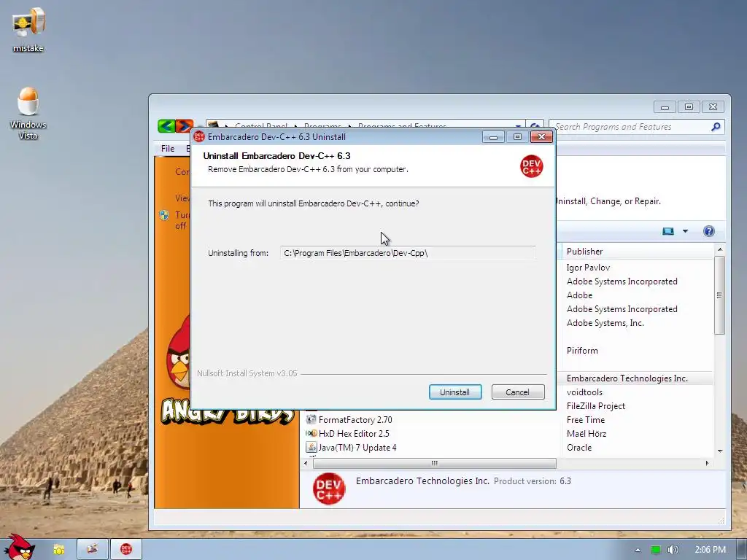Minimize the Programs and Features window
Screen dimensions: 747x560
(665, 107)
